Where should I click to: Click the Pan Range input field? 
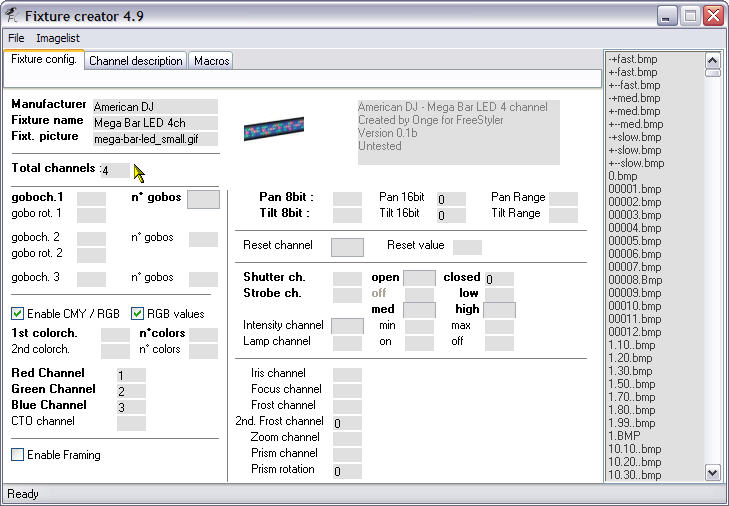[563, 199]
